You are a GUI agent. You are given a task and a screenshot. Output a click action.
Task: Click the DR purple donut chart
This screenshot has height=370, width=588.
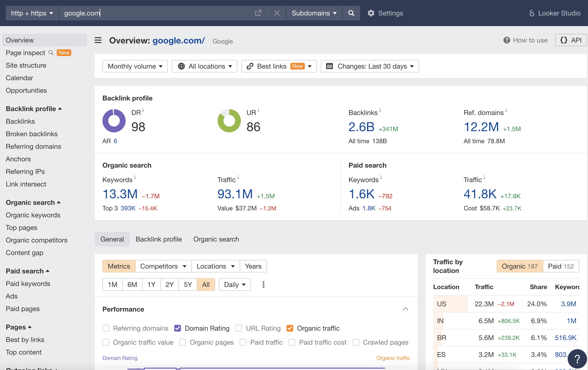point(114,121)
